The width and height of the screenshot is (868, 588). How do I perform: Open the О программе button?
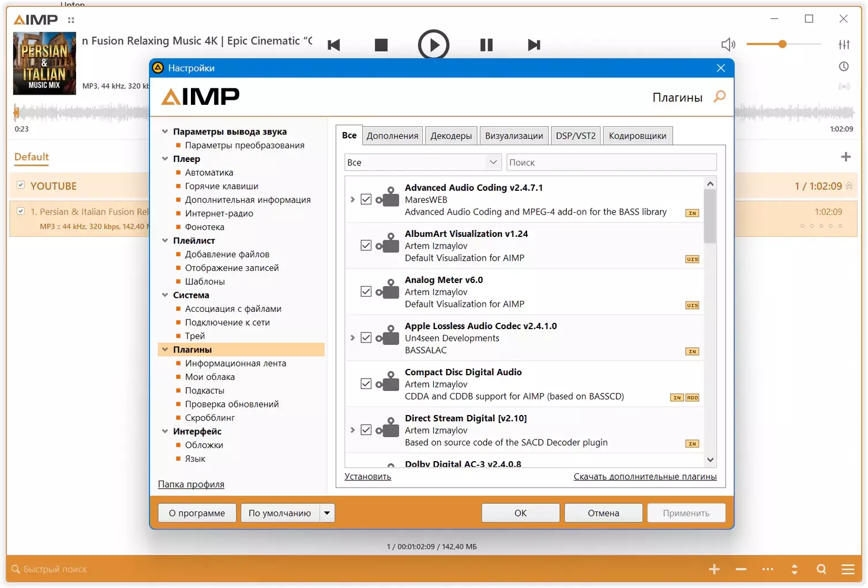(x=197, y=513)
